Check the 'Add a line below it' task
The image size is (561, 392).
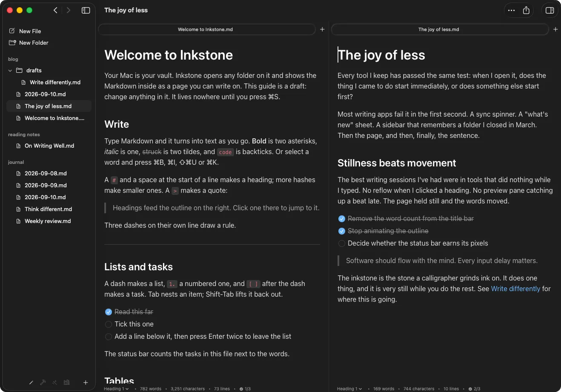click(109, 337)
